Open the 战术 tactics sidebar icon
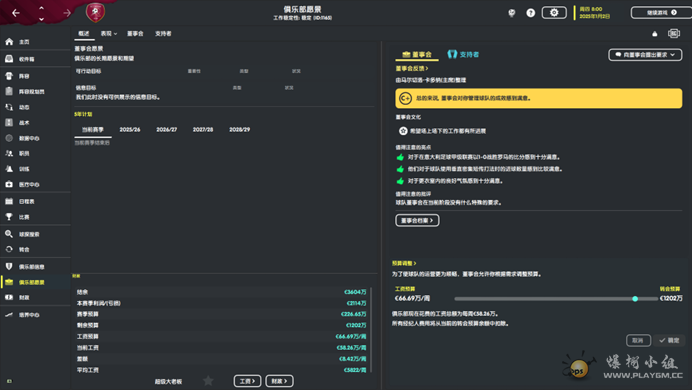This screenshot has width=692, height=390. coord(9,122)
